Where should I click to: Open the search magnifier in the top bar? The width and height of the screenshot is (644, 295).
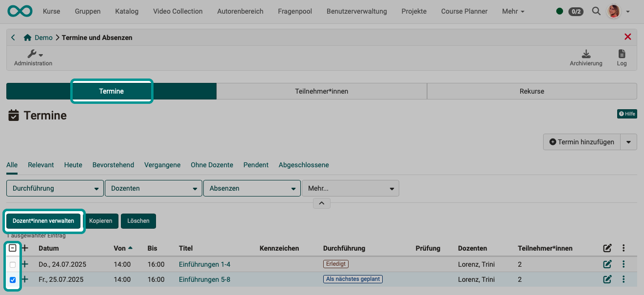596,11
